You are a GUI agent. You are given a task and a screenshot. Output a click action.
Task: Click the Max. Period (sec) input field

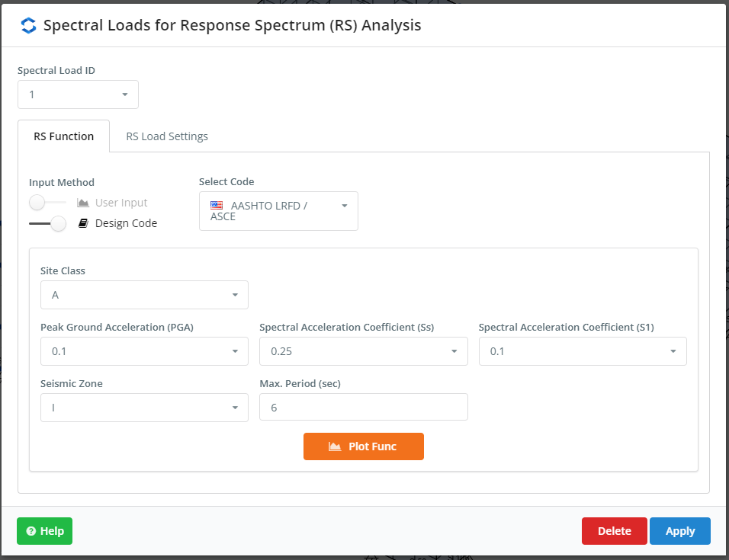(x=364, y=407)
